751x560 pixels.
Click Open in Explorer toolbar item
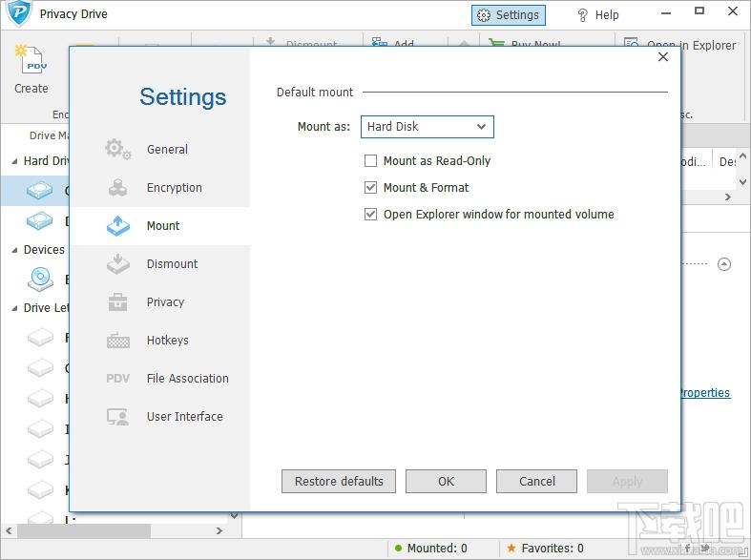[680, 46]
